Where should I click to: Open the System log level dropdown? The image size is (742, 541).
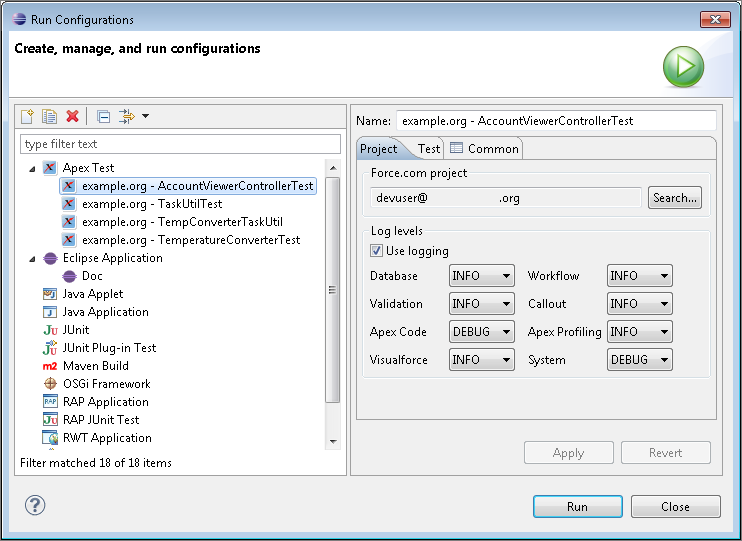click(639, 360)
